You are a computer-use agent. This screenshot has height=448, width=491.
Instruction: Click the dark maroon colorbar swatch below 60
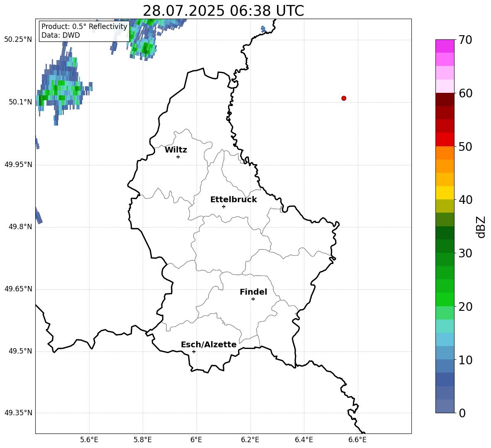[x=445, y=99]
